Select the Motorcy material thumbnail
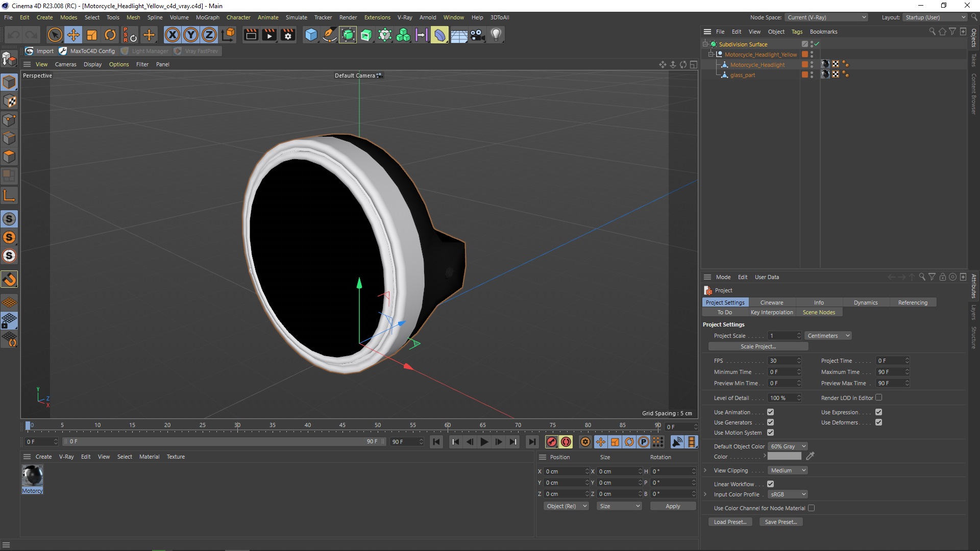980x551 pixels. (x=32, y=477)
